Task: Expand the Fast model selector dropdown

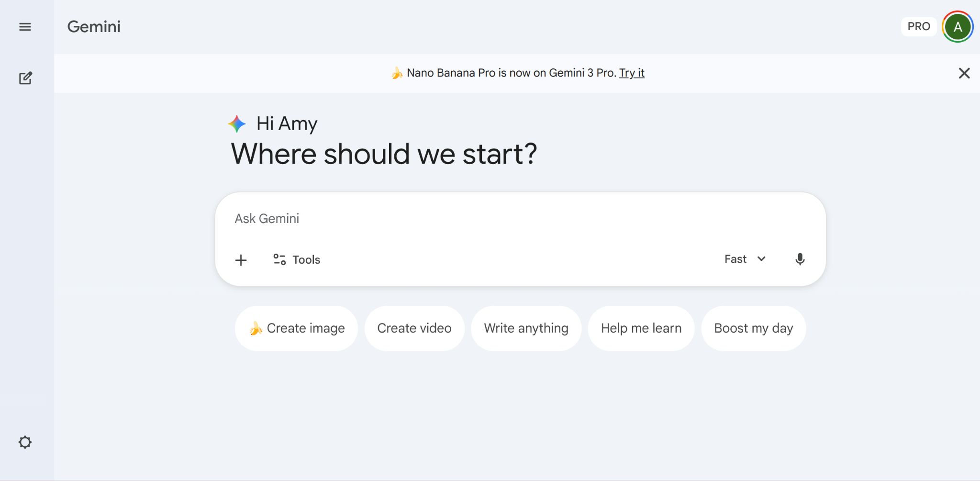Action: [x=745, y=259]
